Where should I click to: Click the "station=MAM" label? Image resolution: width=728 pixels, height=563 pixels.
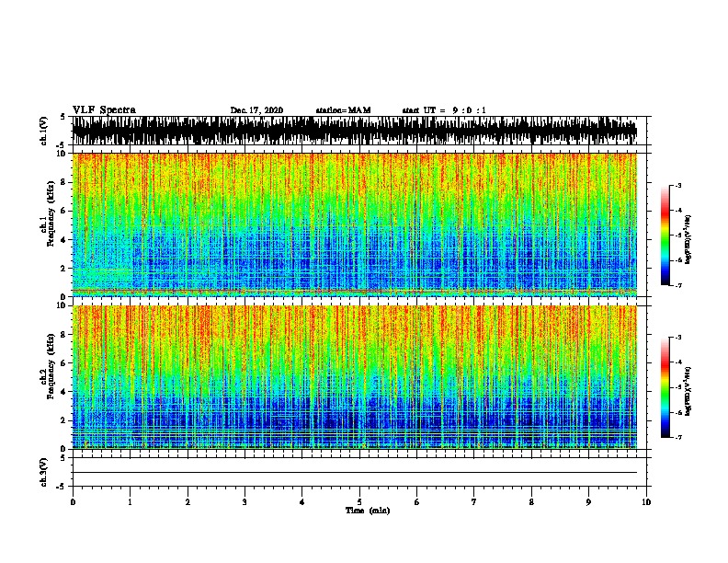[x=343, y=110]
